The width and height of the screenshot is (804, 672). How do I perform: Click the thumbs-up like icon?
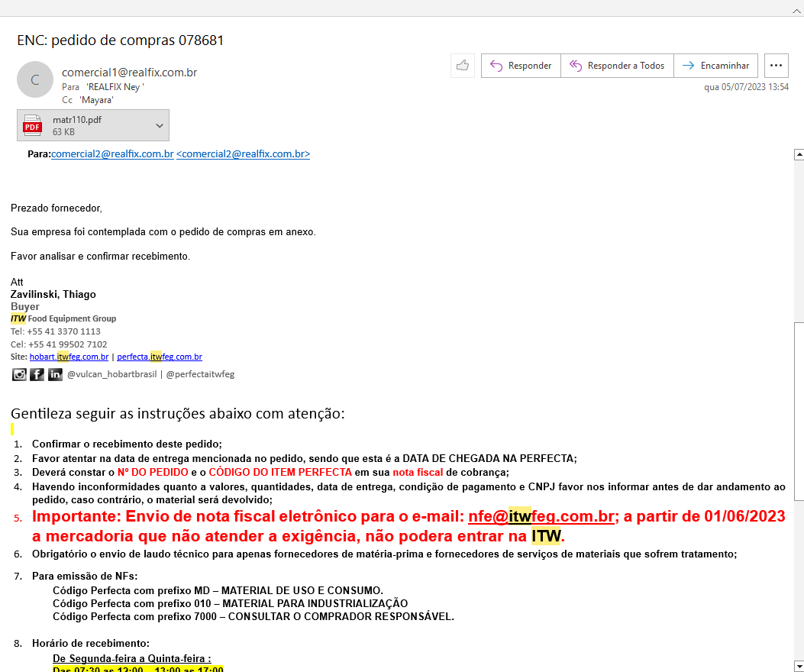[x=463, y=66]
